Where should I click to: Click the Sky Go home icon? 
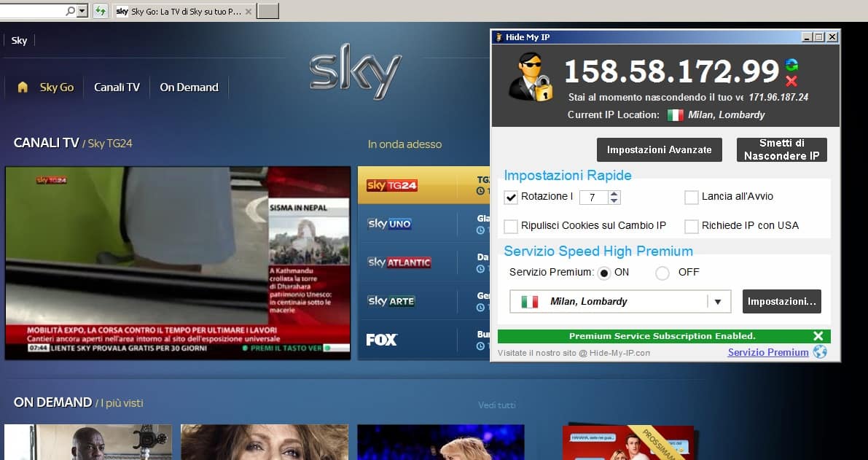pos(23,87)
